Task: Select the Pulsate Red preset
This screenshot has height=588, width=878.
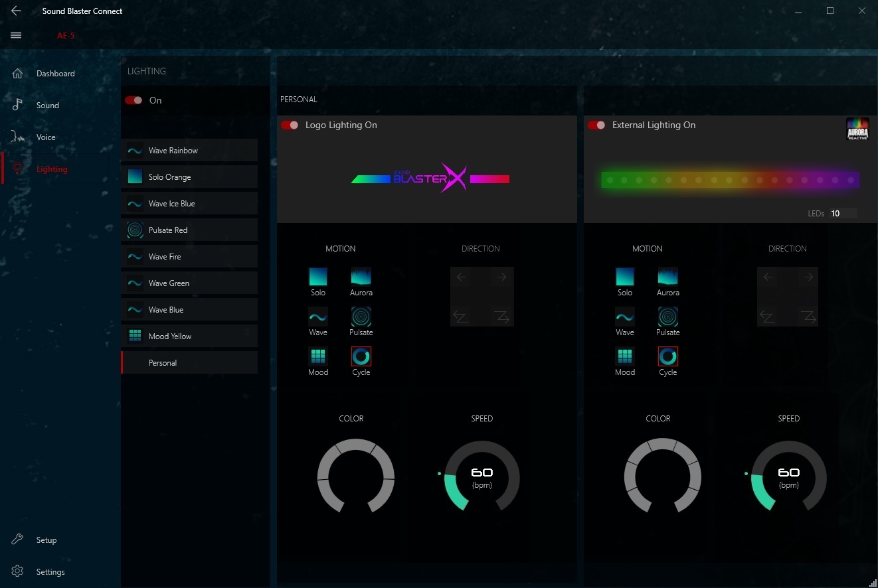Action: 189,230
